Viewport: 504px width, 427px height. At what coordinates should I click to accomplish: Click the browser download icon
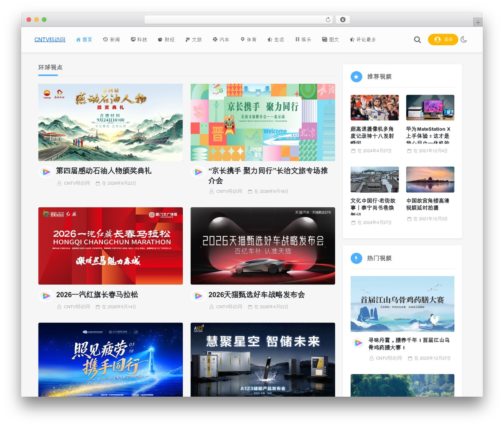343,19
